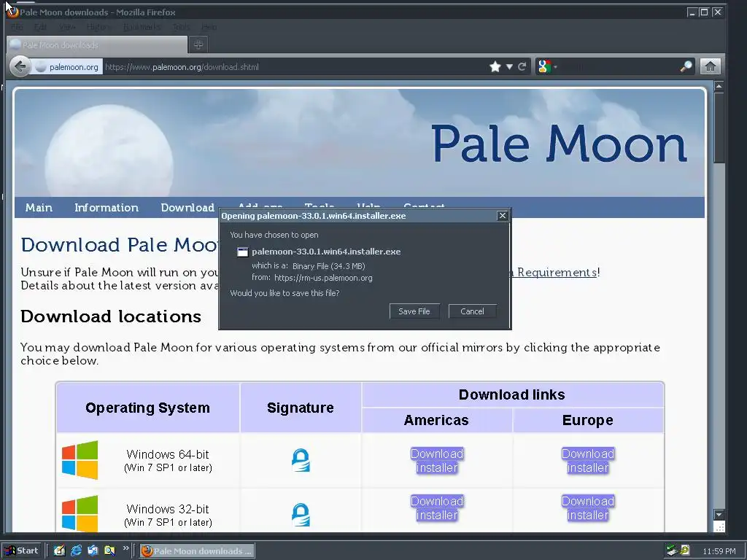The image size is (747, 560).
Task: Open the Google search engine selector
Action: 546,66
